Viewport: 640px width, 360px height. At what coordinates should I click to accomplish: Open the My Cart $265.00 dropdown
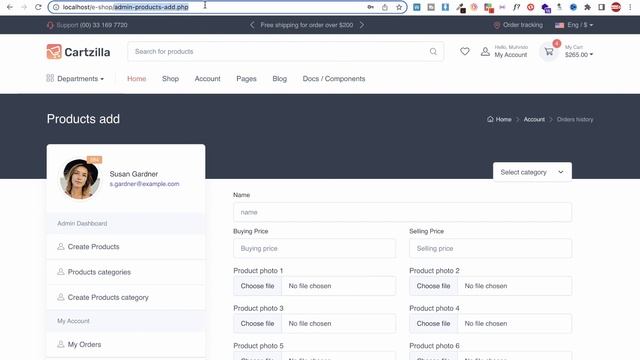[579, 51]
